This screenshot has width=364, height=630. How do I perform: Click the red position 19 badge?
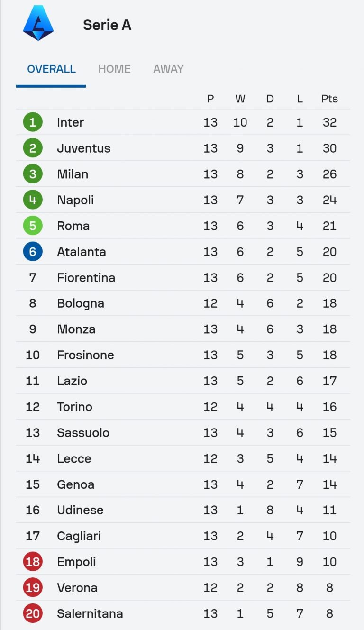[x=33, y=588]
